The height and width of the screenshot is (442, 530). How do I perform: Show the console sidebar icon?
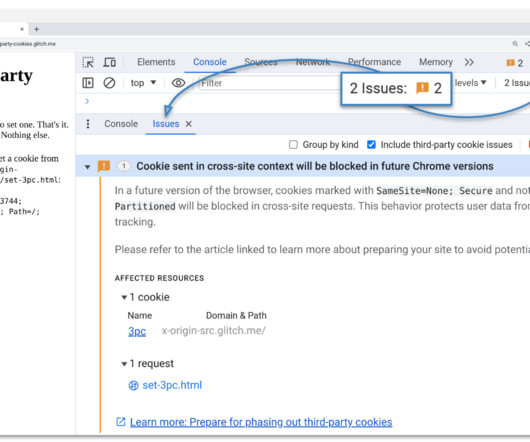[88, 83]
